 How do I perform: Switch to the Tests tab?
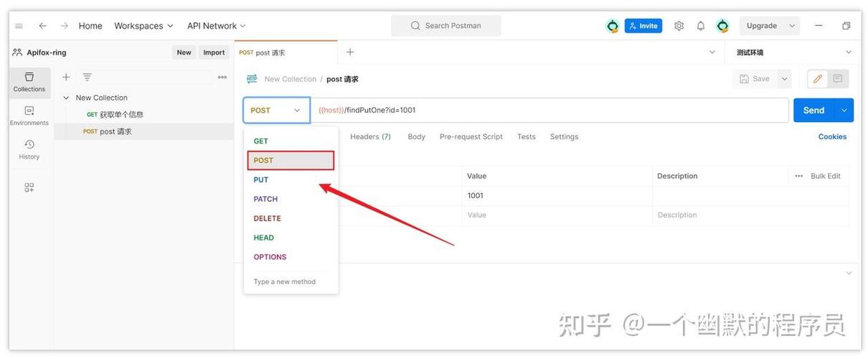pyautogui.click(x=527, y=136)
